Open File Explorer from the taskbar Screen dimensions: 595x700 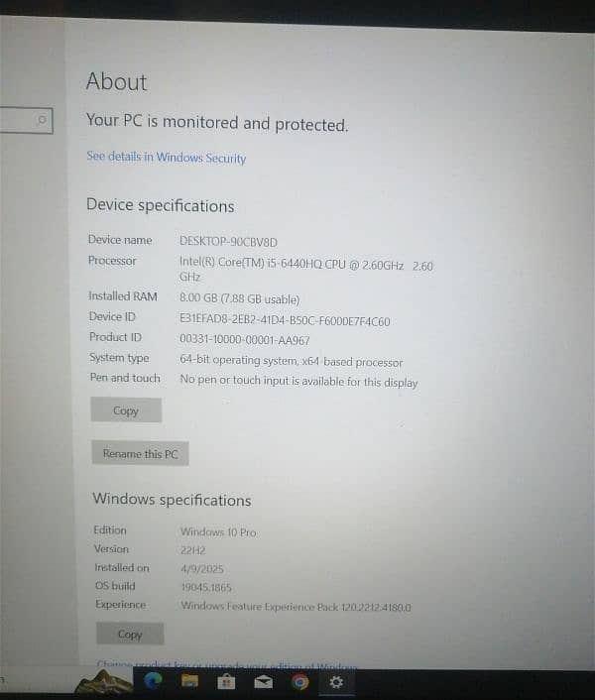[189, 681]
